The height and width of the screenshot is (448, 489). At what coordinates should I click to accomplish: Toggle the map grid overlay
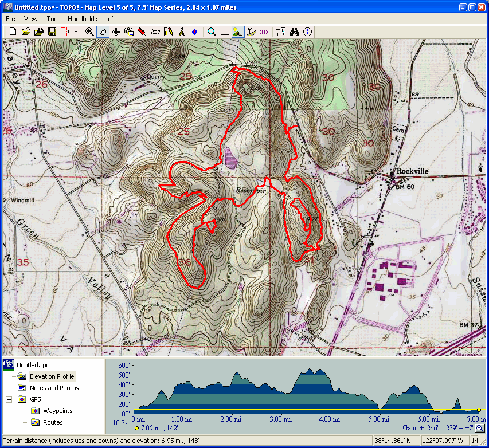pos(225,32)
